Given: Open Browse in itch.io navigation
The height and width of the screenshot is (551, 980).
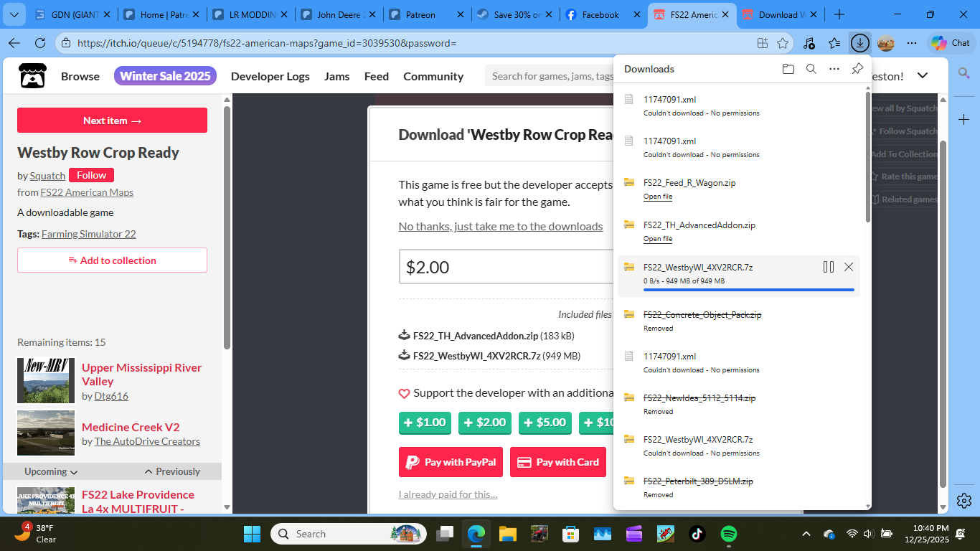Looking at the screenshot, I should (80, 76).
